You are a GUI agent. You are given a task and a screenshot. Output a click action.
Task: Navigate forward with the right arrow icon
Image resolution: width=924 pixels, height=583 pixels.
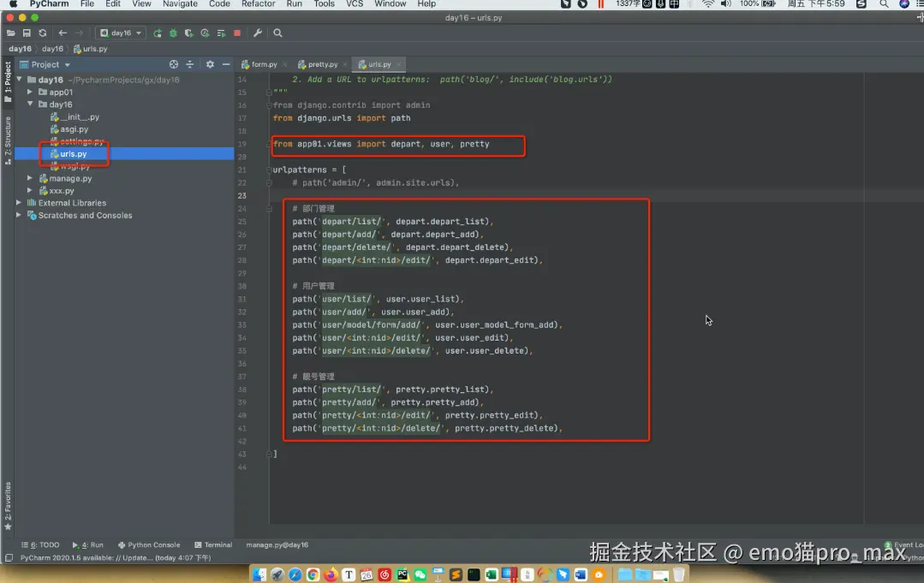pyautogui.click(x=79, y=33)
